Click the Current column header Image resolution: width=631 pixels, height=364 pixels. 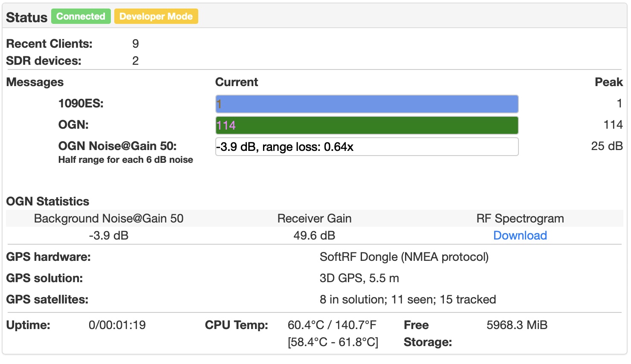tap(237, 82)
